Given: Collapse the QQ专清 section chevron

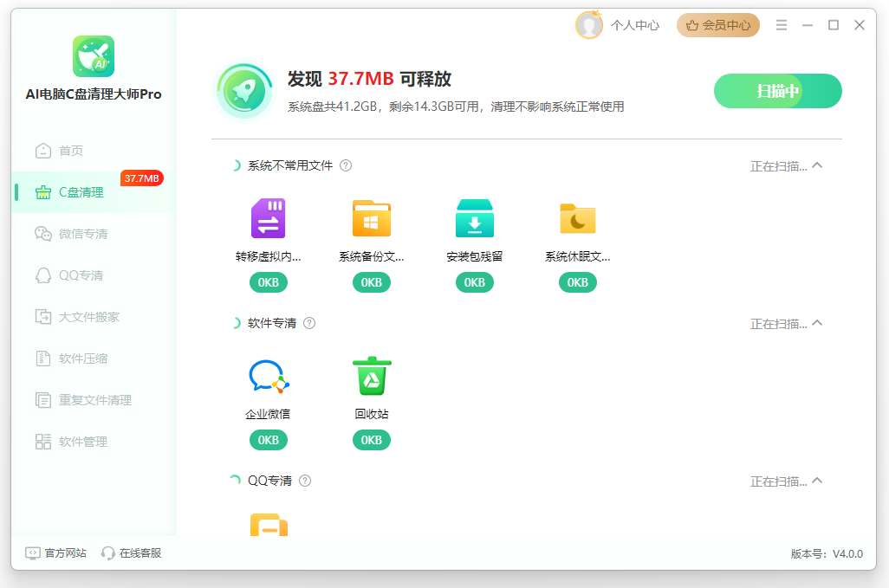Looking at the screenshot, I should coord(817,481).
